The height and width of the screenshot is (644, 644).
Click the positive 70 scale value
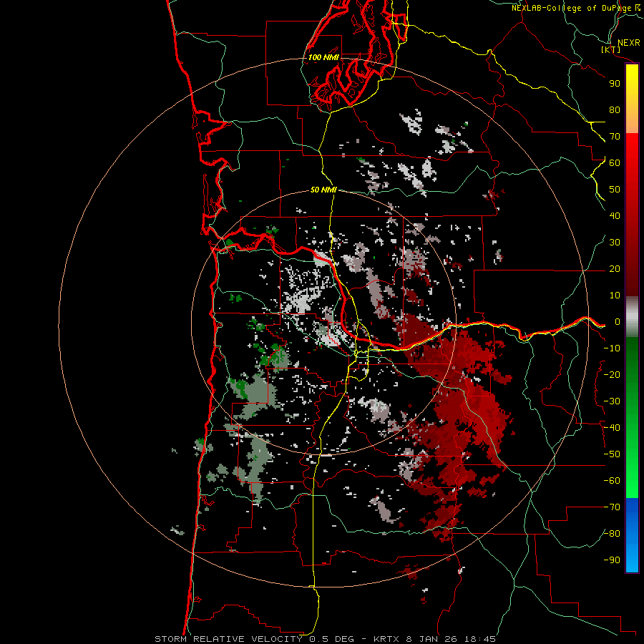pos(615,137)
